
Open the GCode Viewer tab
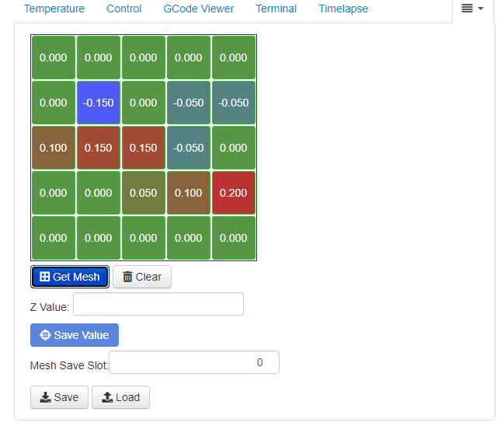pyautogui.click(x=198, y=9)
